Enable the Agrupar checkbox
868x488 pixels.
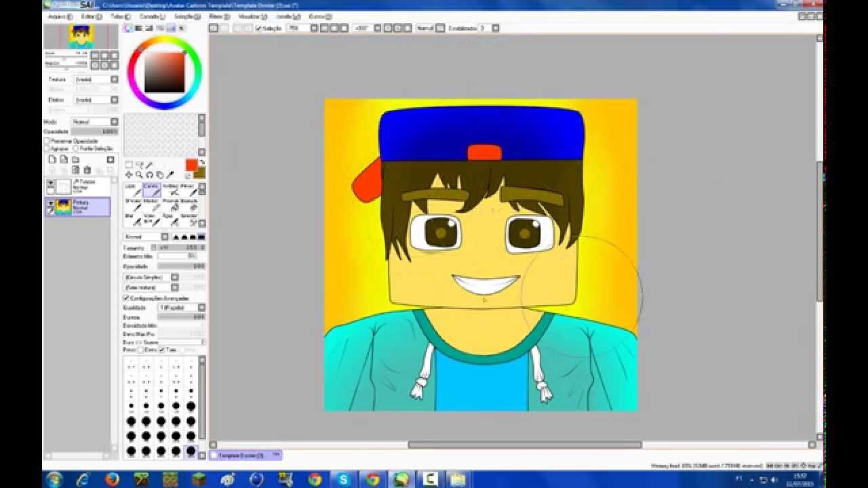pyautogui.click(x=47, y=148)
